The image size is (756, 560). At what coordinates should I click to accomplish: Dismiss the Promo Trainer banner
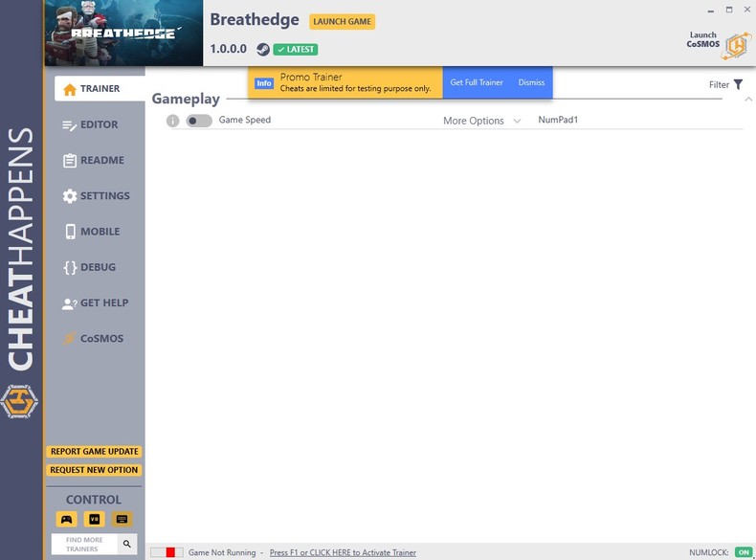(531, 82)
